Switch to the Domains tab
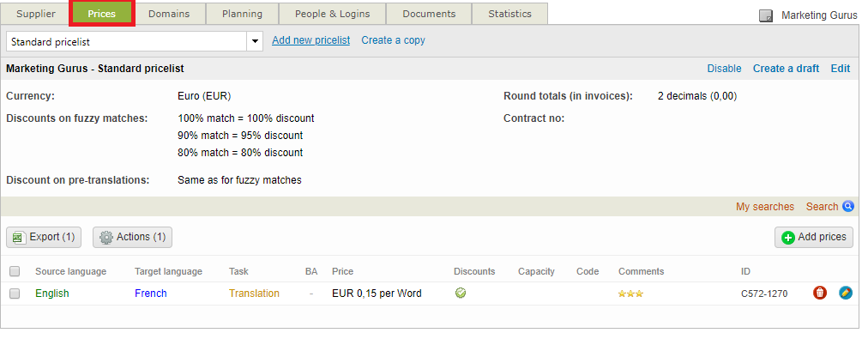The width and height of the screenshot is (868, 339). pyautogui.click(x=169, y=14)
